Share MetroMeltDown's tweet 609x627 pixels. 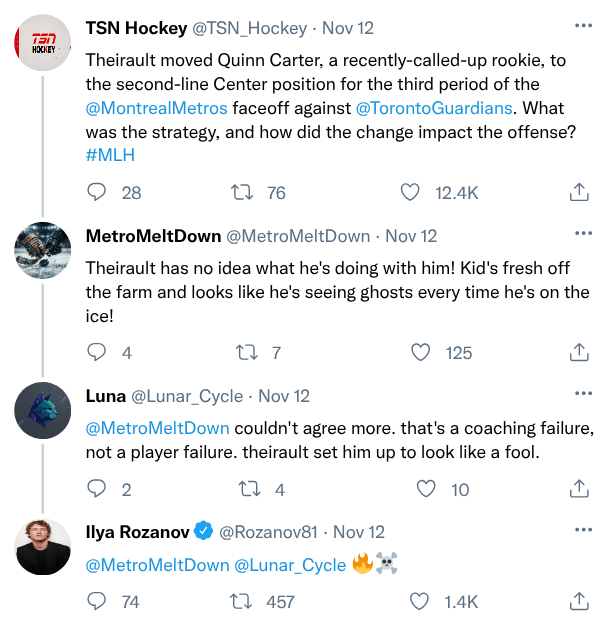578,352
